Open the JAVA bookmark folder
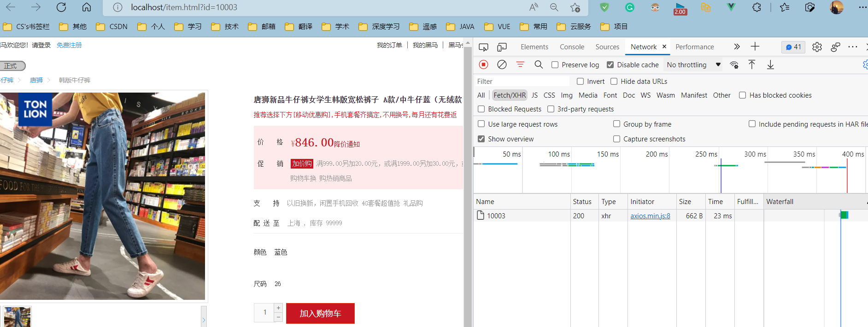 tap(460, 27)
